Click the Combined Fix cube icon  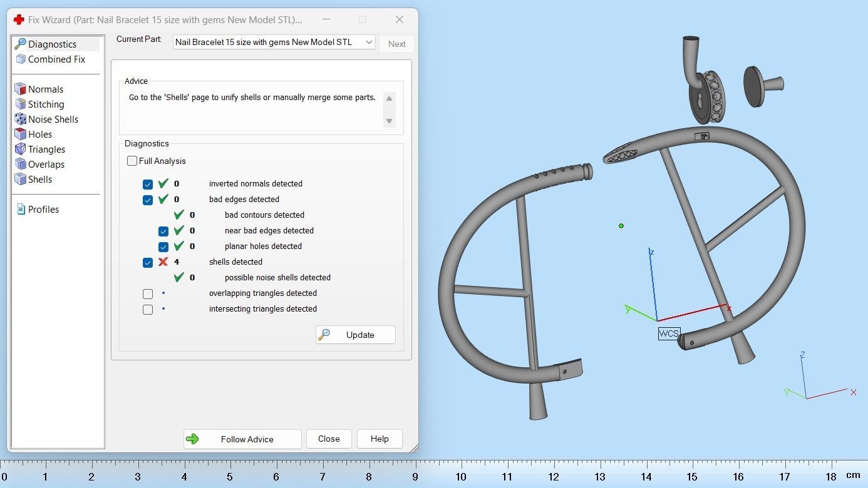[x=20, y=59]
